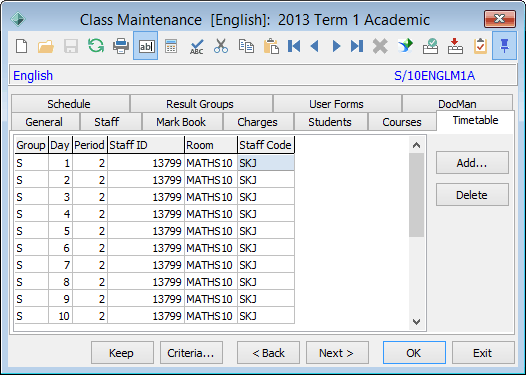Open a record with the folder icon

point(46,46)
